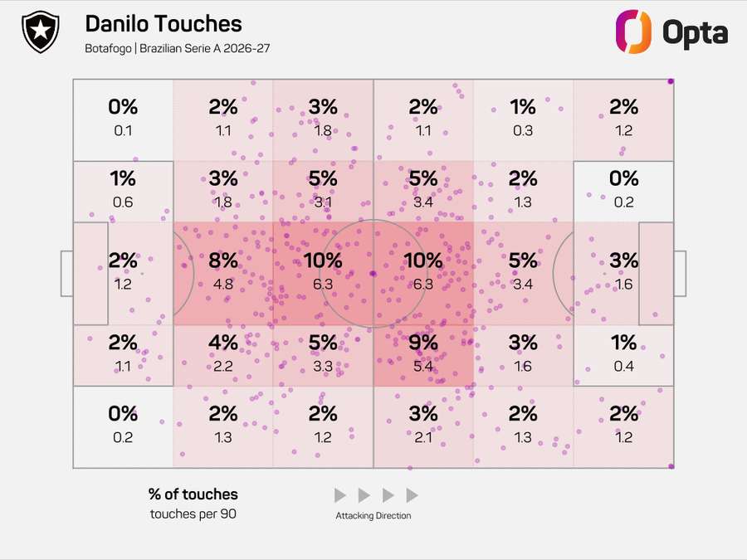Screen dimensions: 747x560
Task: Select the 9% touch zone
Action: 423,354
